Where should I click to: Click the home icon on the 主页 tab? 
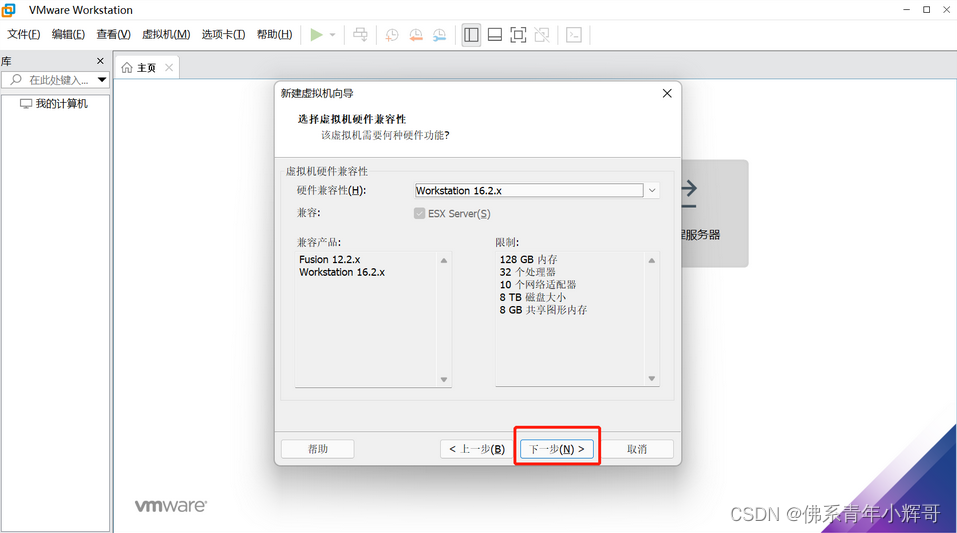pyautogui.click(x=127, y=68)
